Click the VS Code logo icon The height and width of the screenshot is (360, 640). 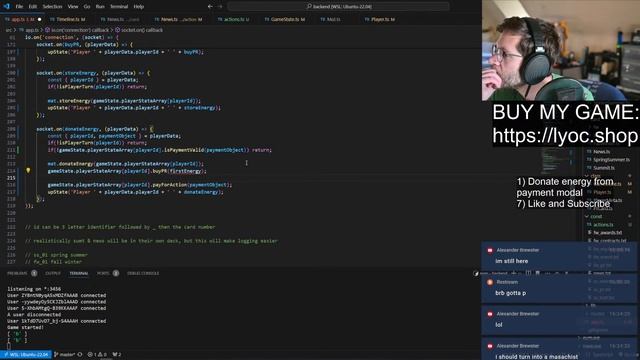6,7
